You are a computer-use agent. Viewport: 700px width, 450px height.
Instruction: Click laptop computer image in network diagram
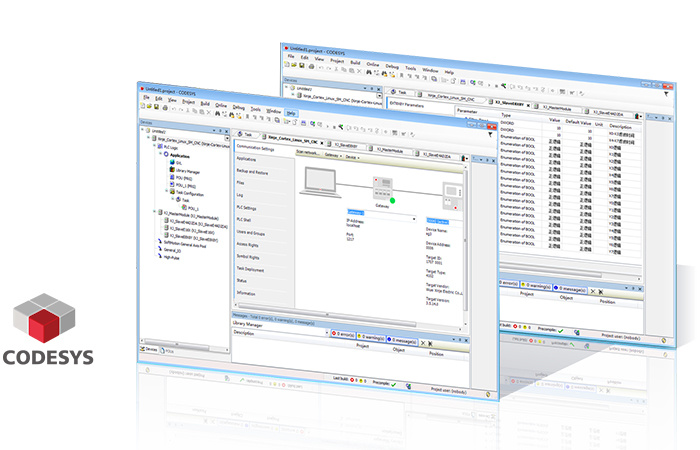(320, 182)
